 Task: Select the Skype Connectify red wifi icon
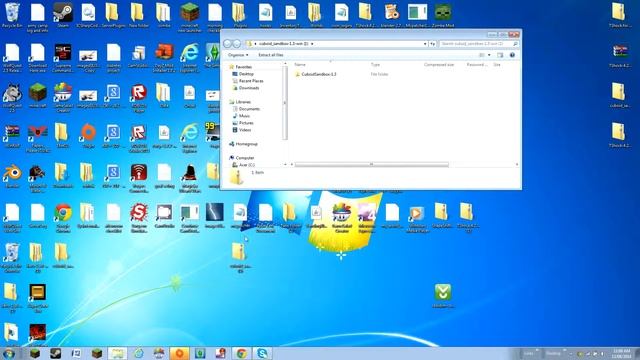(x=139, y=178)
